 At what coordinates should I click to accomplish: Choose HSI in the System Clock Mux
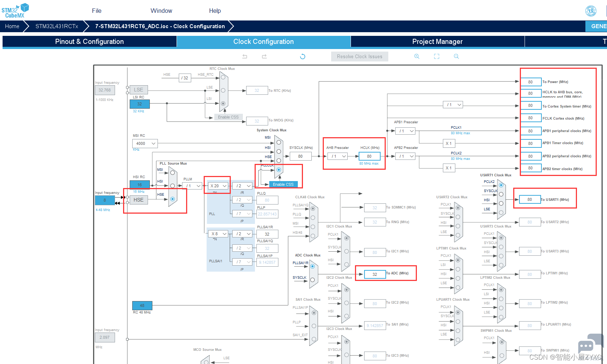279,151
